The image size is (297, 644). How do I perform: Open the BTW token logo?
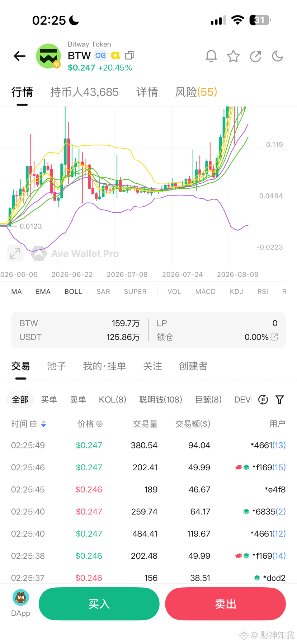[48, 56]
